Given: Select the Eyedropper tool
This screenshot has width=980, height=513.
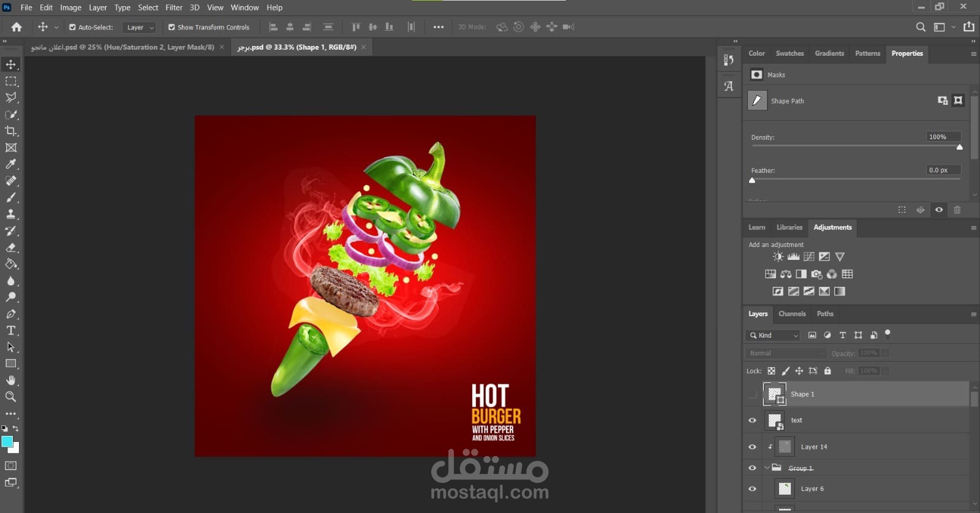Looking at the screenshot, I should [x=11, y=164].
